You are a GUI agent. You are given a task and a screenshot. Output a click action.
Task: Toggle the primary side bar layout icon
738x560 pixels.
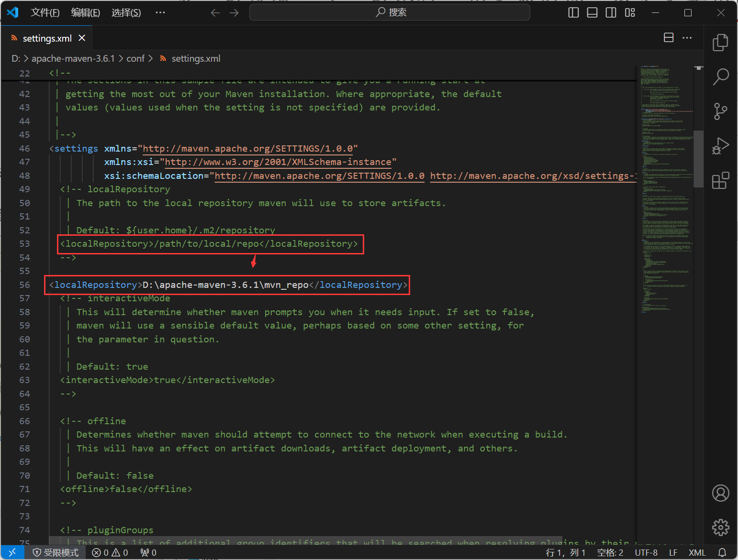[x=573, y=12]
